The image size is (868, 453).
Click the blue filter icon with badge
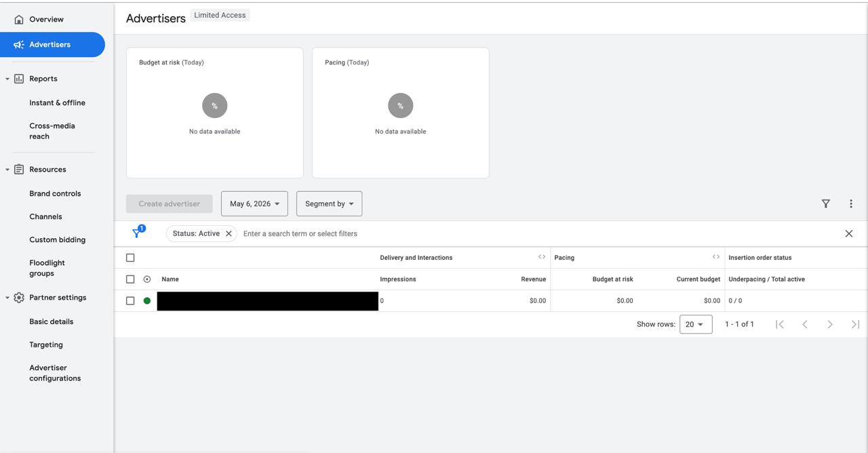point(138,232)
